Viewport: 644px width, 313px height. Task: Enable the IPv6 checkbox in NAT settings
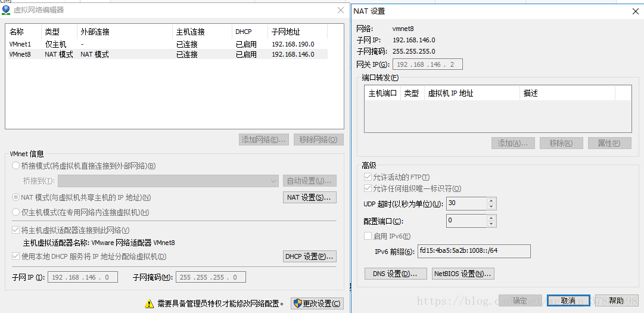(368, 235)
